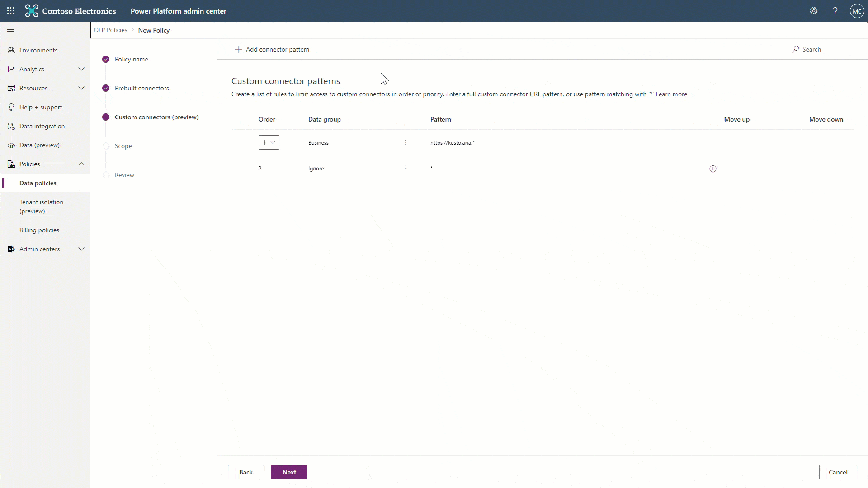Toggle the Custom connectors preview checkbox

point(106,117)
